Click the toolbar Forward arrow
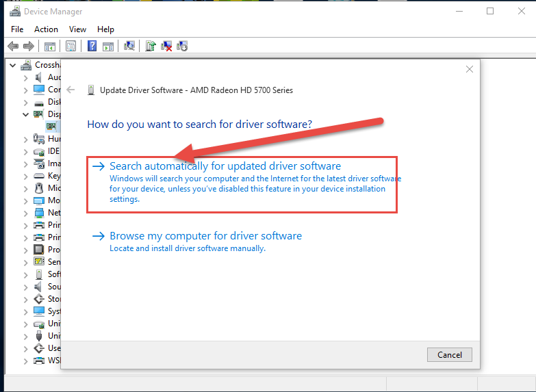Screen dimensions: 536x392 coord(29,46)
